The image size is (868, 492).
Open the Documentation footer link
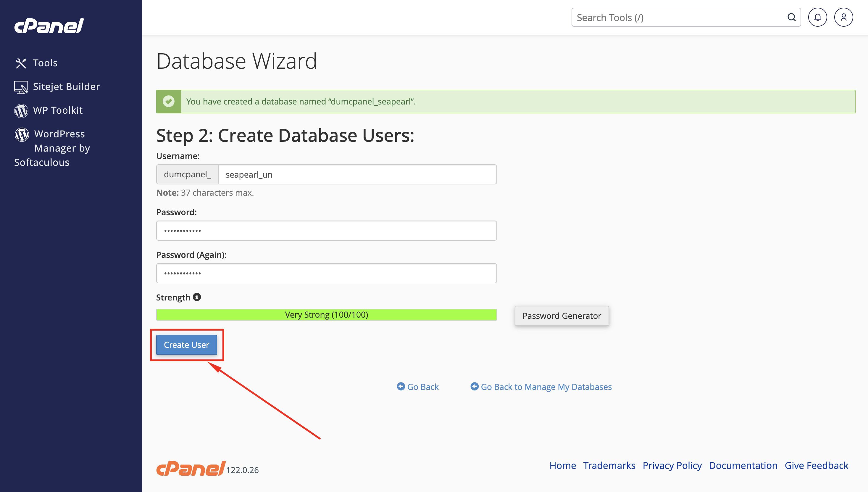pyautogui.click(x=743, y=465)
